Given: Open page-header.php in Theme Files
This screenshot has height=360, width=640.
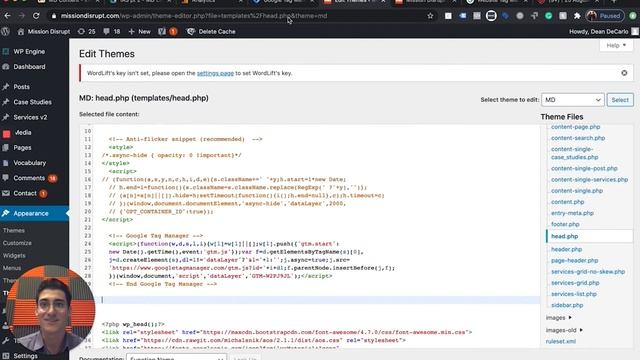Looking at the screenshot, I should (x=574, y=260).
